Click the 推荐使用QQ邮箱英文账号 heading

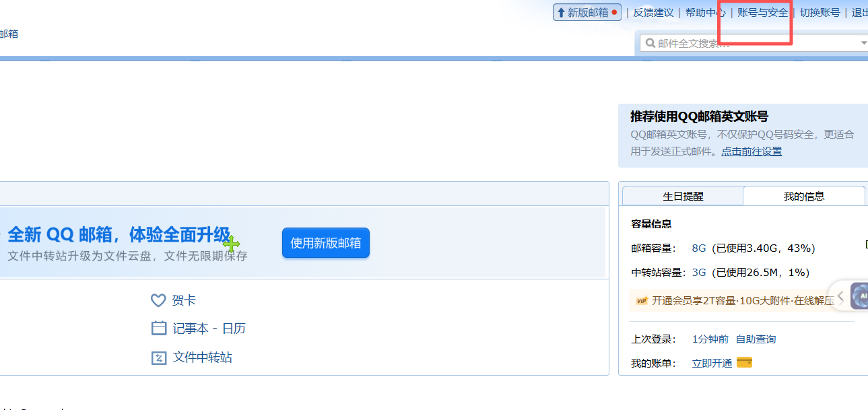(699, 116)
